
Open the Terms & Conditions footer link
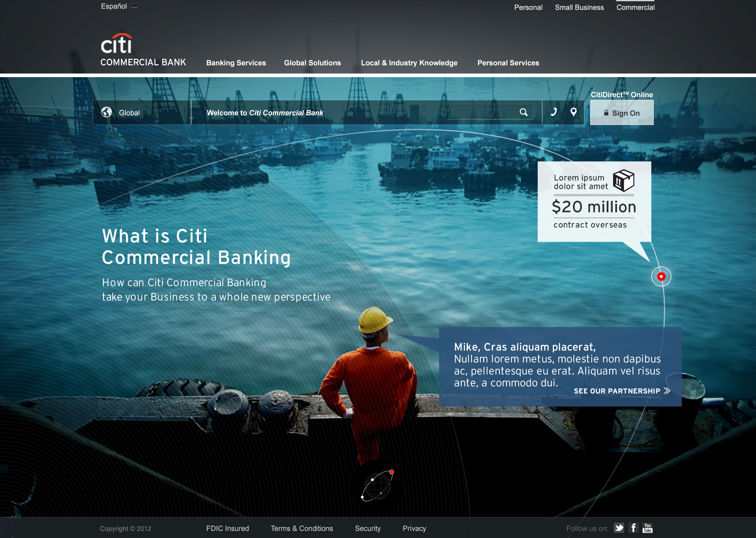302,528
